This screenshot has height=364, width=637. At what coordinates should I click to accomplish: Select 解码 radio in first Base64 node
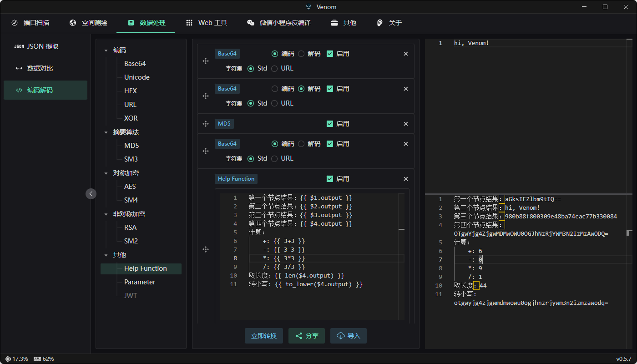(301, 54)
